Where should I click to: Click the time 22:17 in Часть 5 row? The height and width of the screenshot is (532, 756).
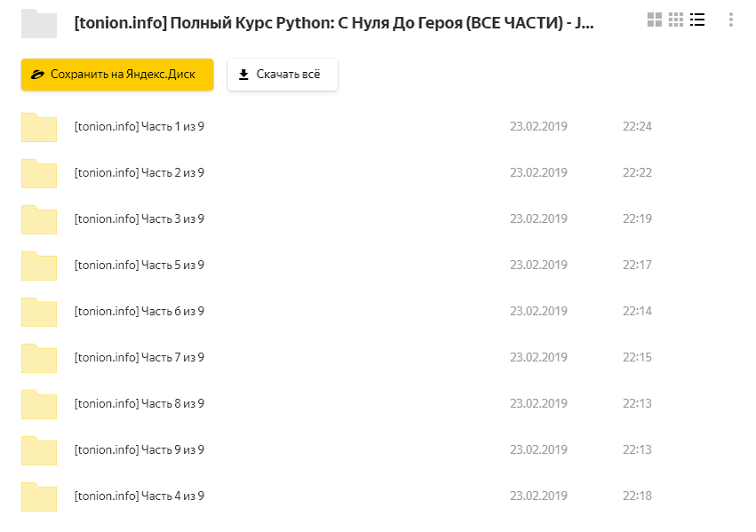coord(637,265)
